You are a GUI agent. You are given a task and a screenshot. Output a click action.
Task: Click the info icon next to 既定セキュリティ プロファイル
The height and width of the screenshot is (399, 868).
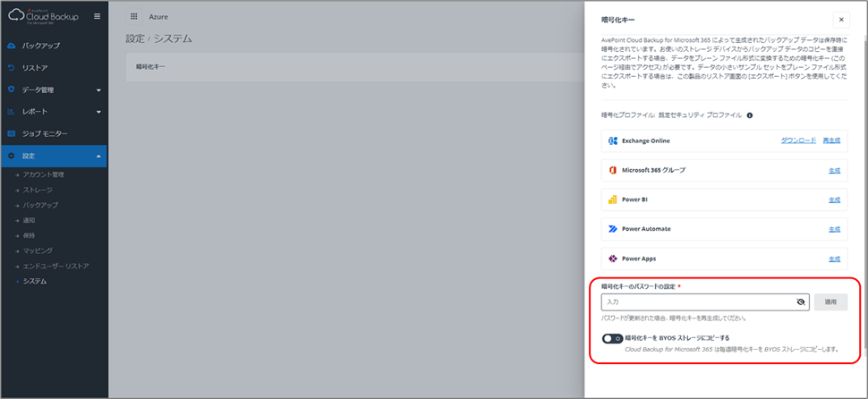coord(750,115)
